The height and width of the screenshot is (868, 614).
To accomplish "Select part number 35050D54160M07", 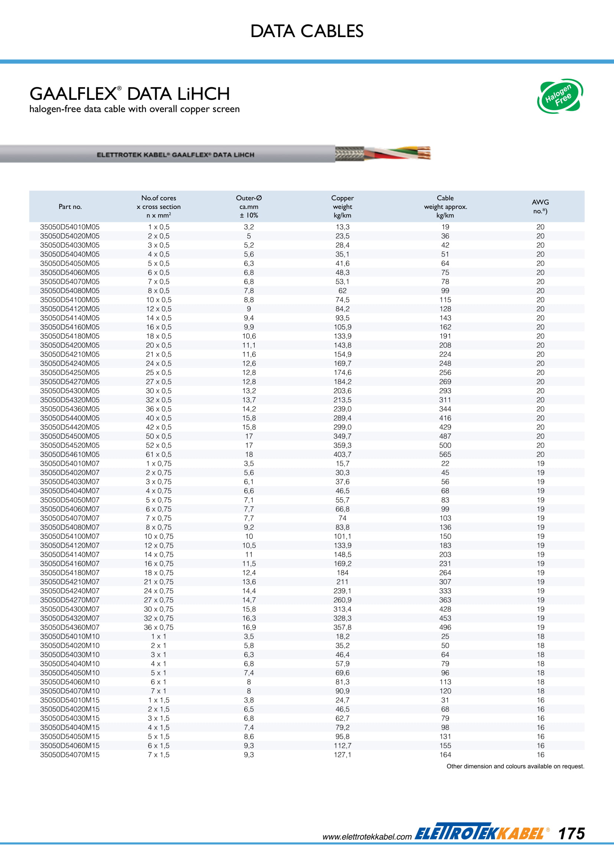I will pos(70,564).
